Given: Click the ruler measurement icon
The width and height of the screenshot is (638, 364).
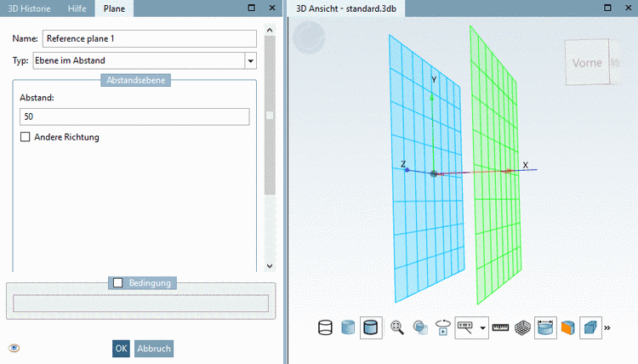Looking at the screenshot, I should (x=500, y=327).
